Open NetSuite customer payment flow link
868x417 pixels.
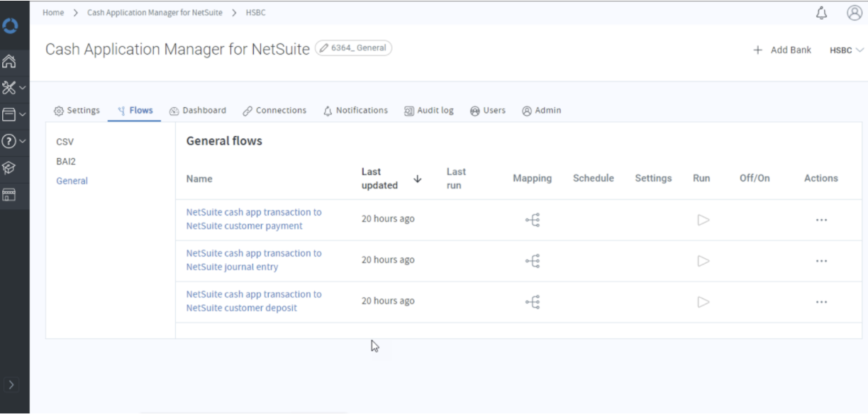coord(253,219)
